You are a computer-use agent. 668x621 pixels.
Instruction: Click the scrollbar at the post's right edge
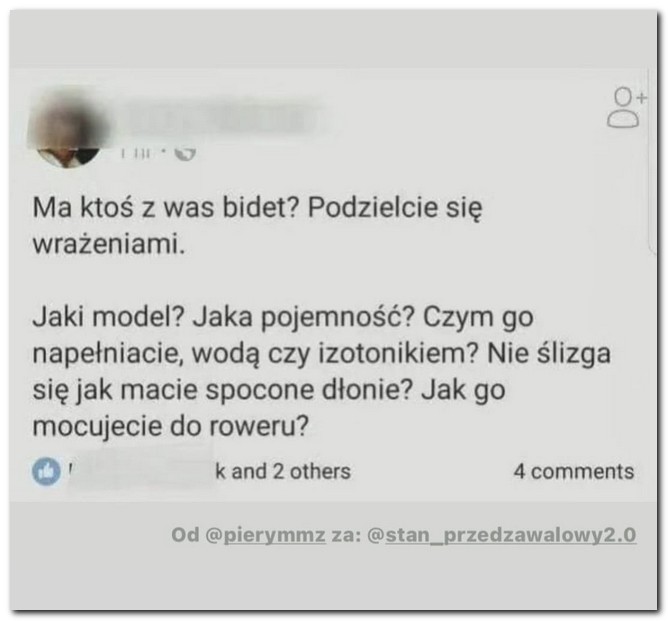pyautogui.click(x=651, y=162)
